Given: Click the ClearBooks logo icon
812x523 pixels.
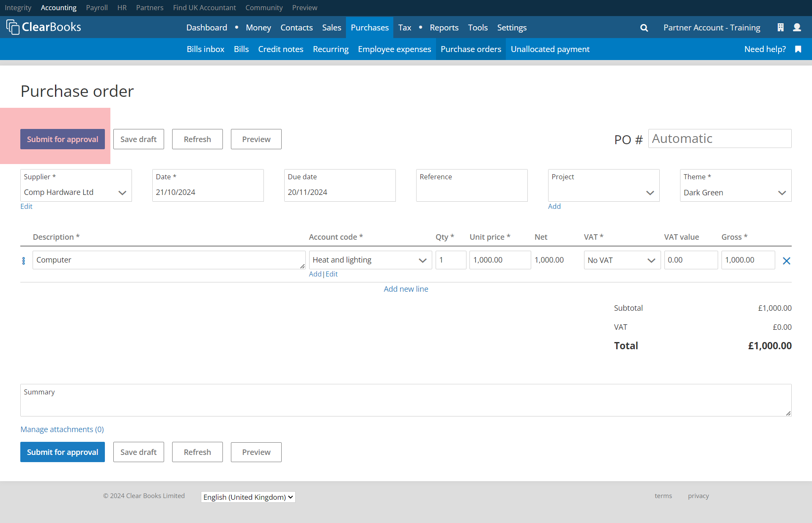Looking at the screenshot, I should 13,27.
